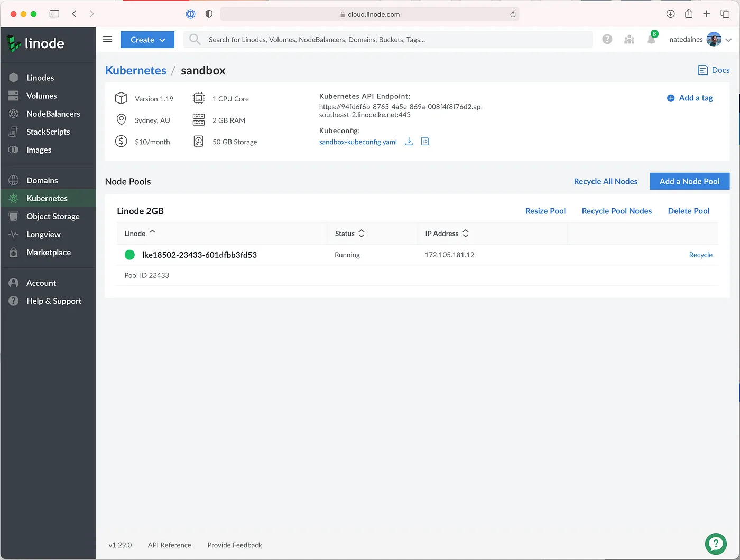
Task: Open the green support chat bubble
Action: click(x=716, y=544)
